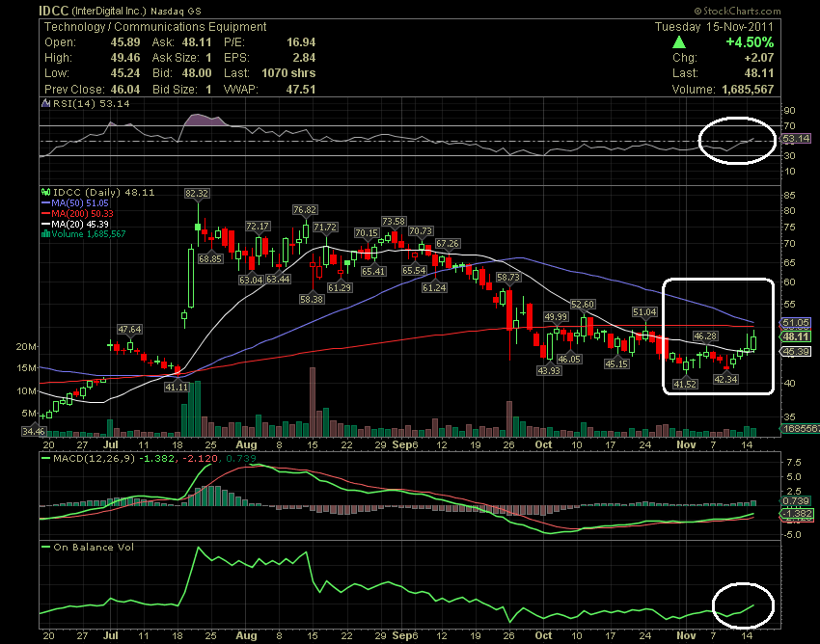820x644 pixels.
Task: Click the 46.28 price label
Action: pyautogui.click(x=705, y=336)
